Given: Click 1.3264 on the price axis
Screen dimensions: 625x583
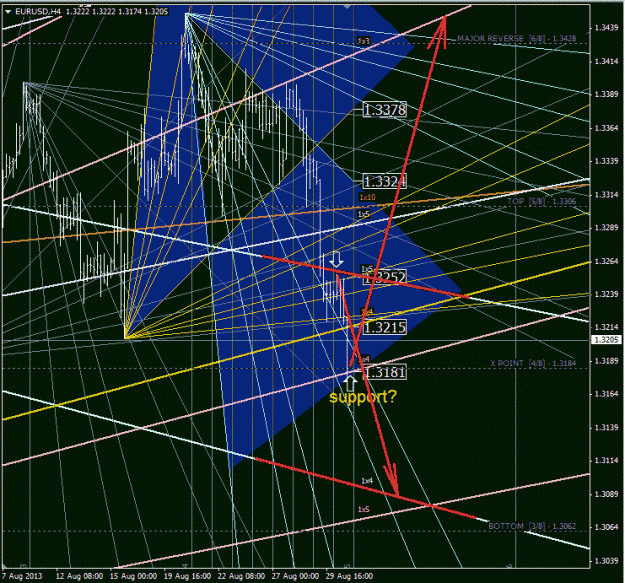Looking at the screenshot, I should coord(607,261).
